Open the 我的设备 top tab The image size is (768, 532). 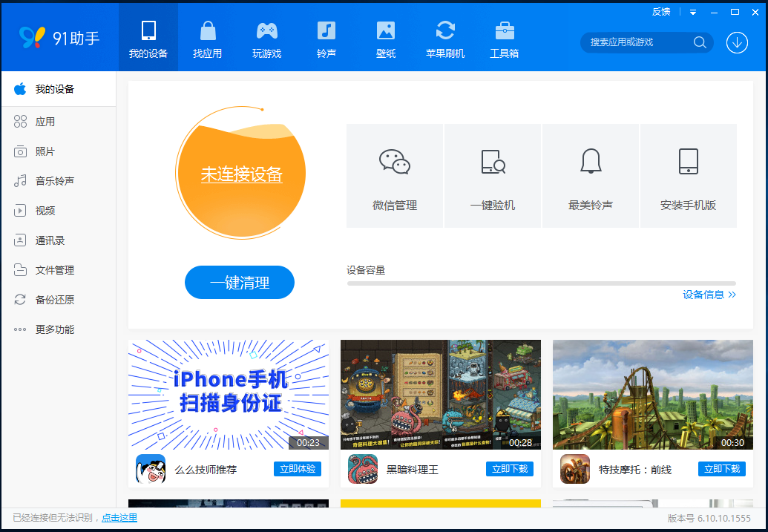148,38
